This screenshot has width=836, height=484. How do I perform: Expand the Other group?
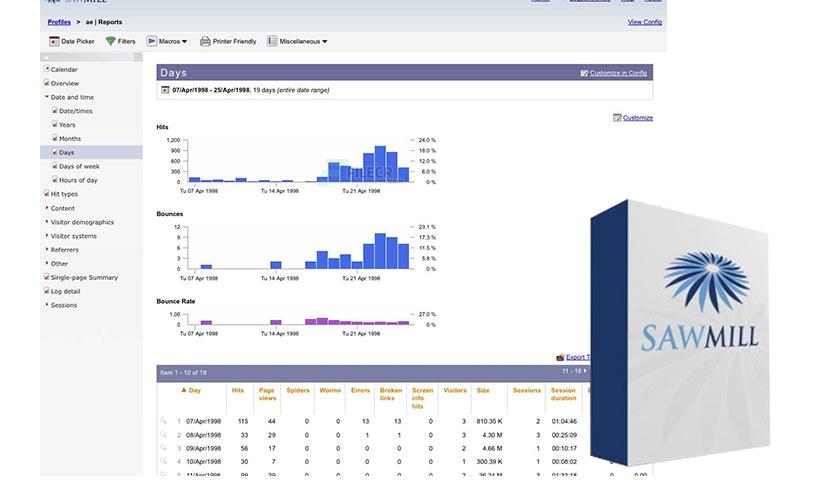[46, 263]
